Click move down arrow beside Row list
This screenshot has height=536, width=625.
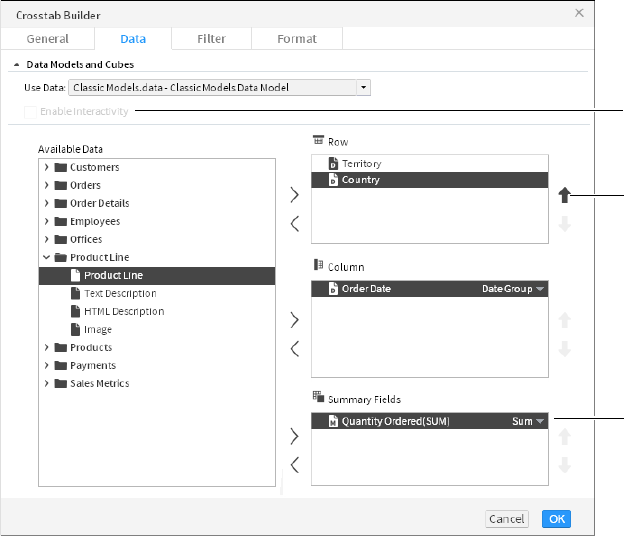click(565, 225)
